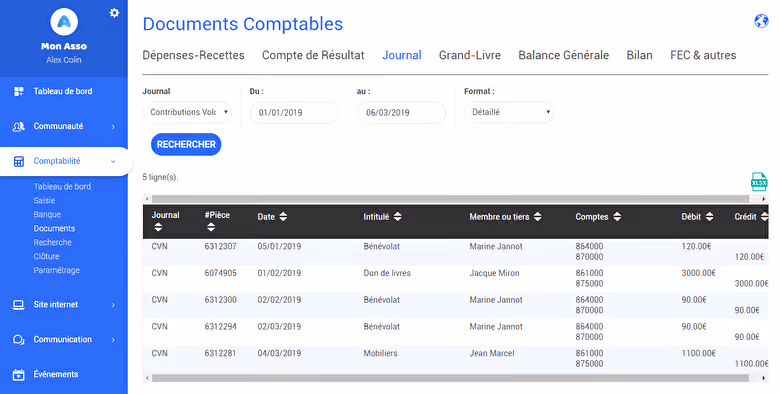
Task: Click pièce number 6312281
Action: 220,353
